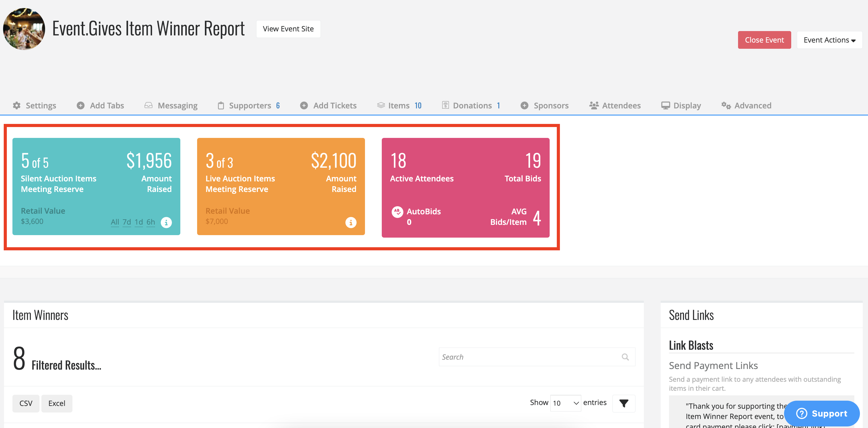Select the All time range link
Screen dimensions: 868x428
tap(115, 222)
